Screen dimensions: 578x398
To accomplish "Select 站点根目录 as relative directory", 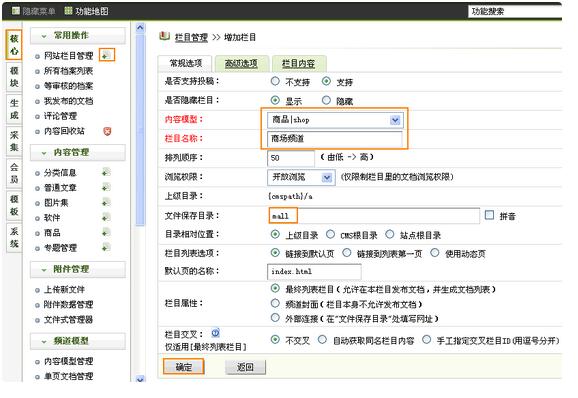I will pos(390,234).
